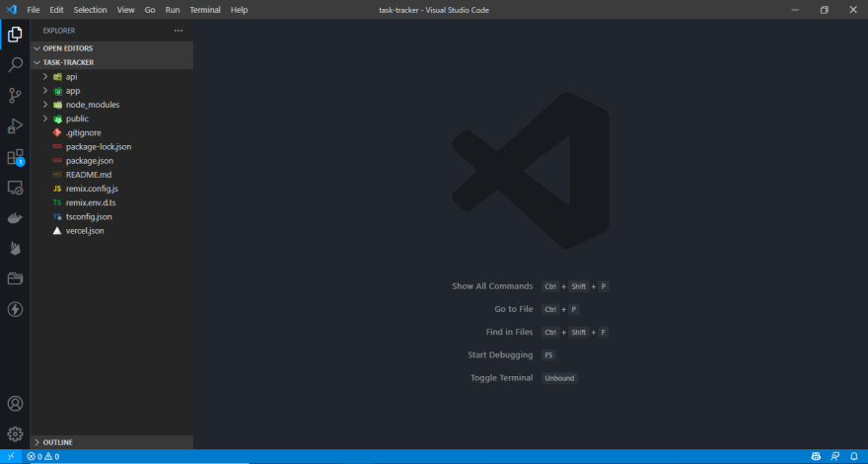Open the Source Control view icon

(x=15, y=96)
